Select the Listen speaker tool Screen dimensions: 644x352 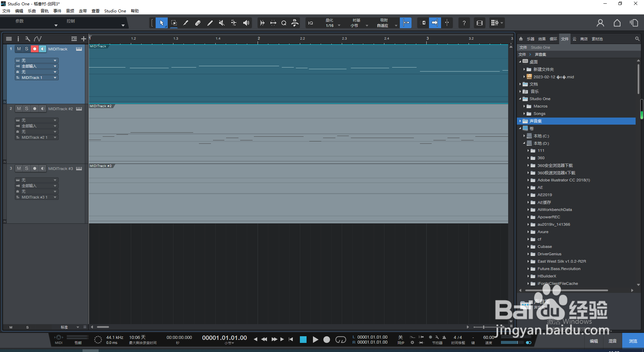tap(246, 23)
